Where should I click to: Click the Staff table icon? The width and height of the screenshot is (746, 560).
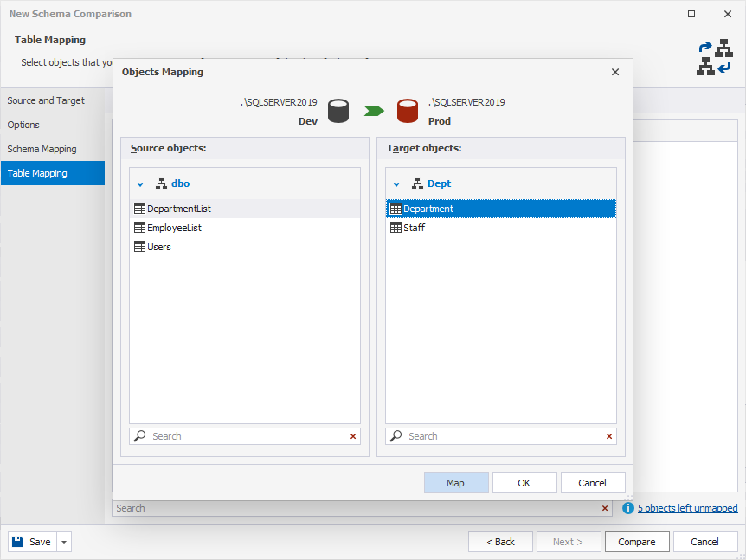point(396,228)
